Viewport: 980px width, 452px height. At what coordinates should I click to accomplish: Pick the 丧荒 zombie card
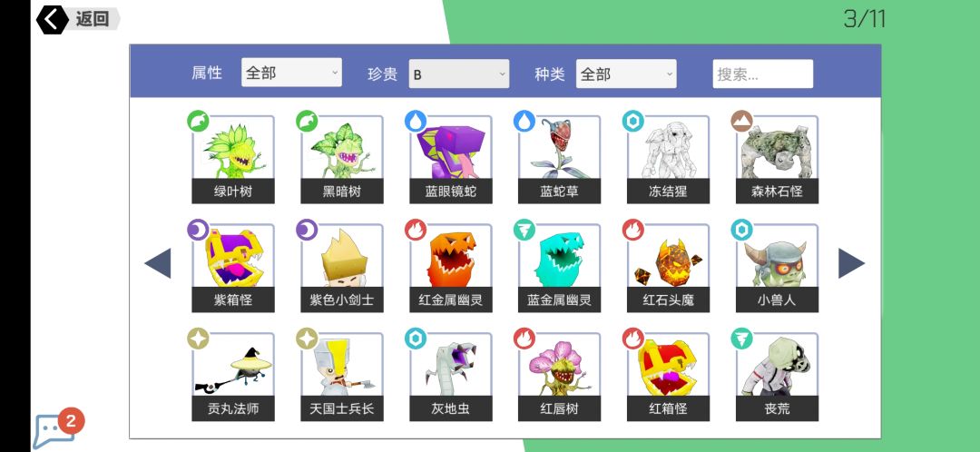coord(777,377)
